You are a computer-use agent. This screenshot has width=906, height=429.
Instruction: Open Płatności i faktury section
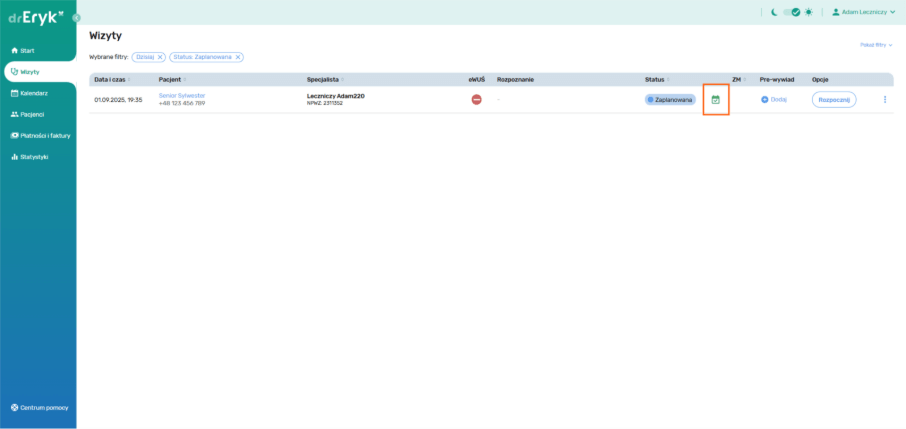pyautogui.click(x=38, y=136)
